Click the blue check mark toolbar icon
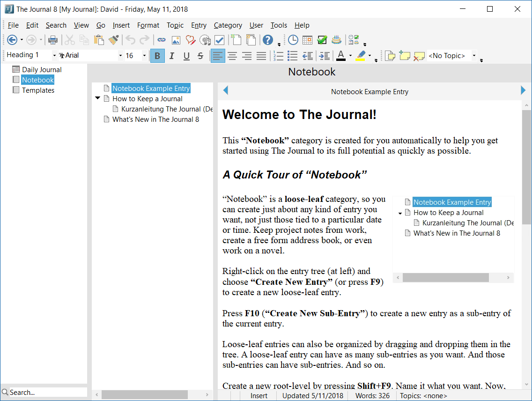This screenshot has width=532, height=401. [x=220, y=40]
